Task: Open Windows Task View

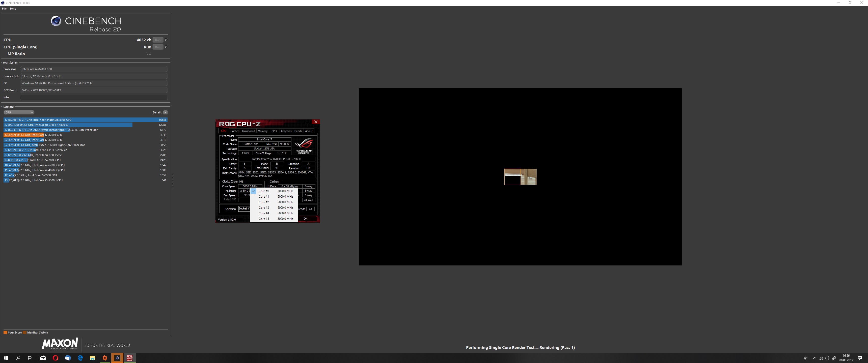Action: (x=30, y=358)
